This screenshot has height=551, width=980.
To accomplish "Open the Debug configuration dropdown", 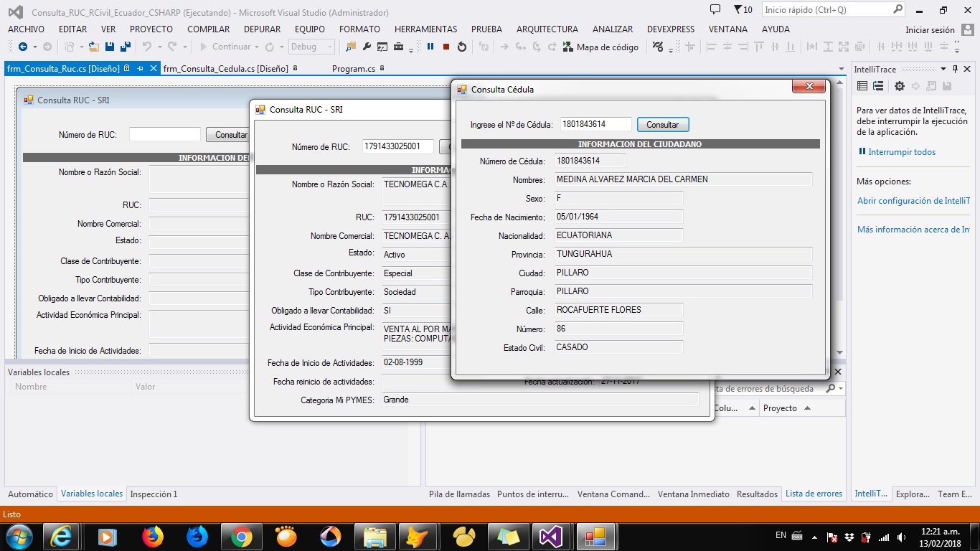I will pos(311,47).
